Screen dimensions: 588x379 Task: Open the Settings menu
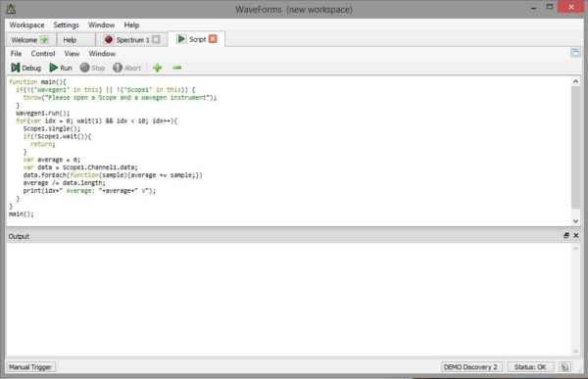[x=66, y=25]
